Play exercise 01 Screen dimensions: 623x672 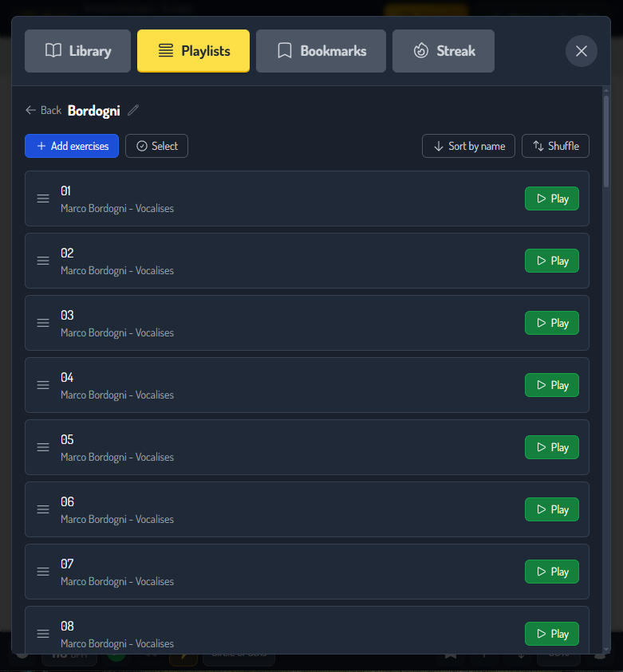click(x=552, y=198)
